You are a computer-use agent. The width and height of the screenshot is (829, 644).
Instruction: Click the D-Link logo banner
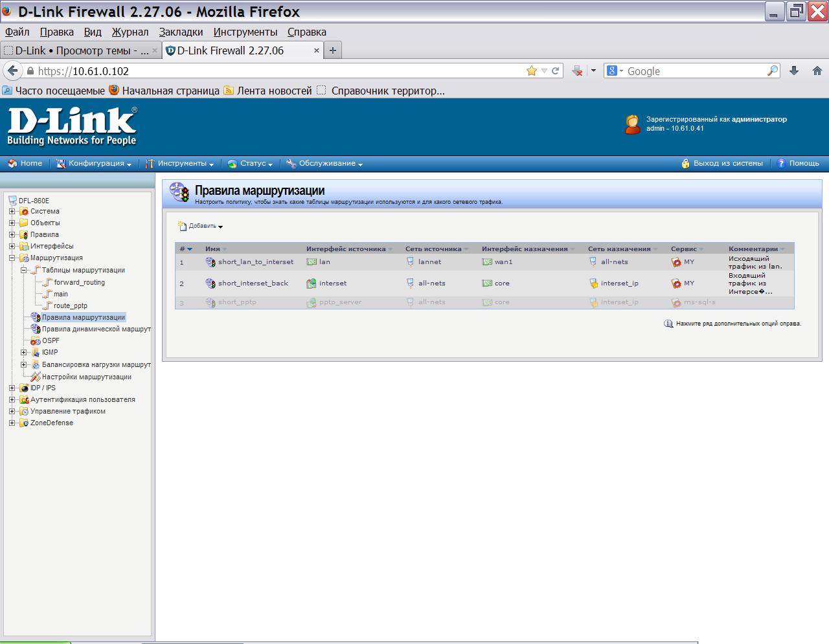[x=72, y=126]
